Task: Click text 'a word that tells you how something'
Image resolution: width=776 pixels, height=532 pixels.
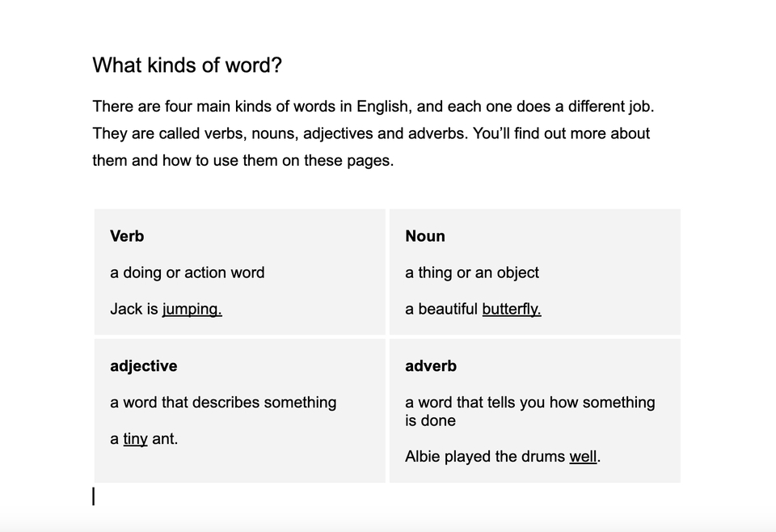Action: pyautogui.click(x=530, y=403)
